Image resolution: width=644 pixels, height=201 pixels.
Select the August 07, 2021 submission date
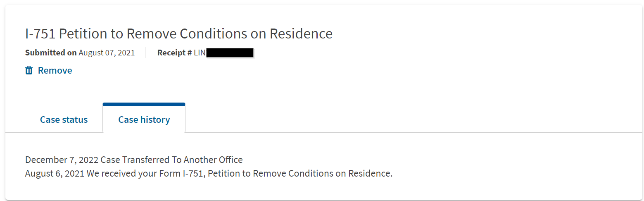(107, 53)
